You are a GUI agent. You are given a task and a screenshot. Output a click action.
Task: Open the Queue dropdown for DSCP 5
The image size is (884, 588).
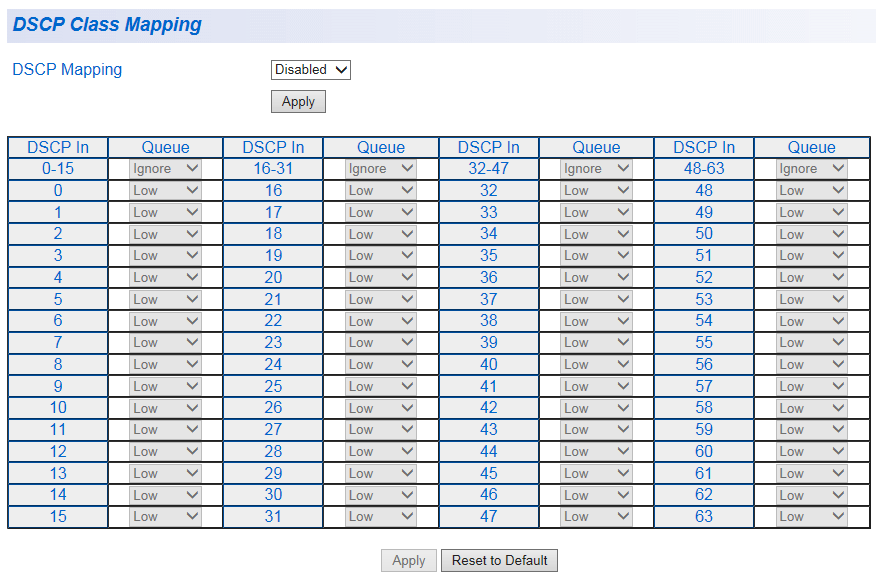(165, 299)
